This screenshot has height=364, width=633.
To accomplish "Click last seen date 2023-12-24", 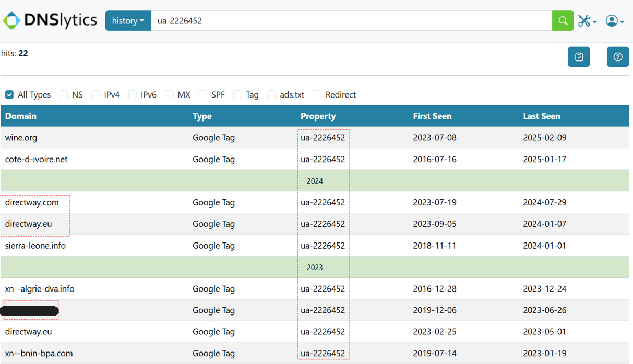I will click(x=545, y=288).
